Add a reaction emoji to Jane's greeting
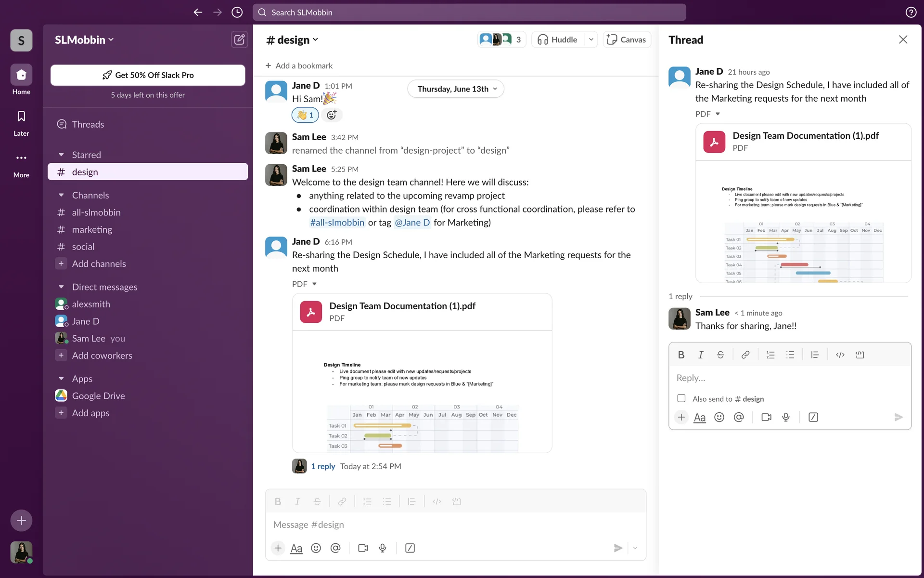This screenshot has width=924, height=578. coord(332,115)
